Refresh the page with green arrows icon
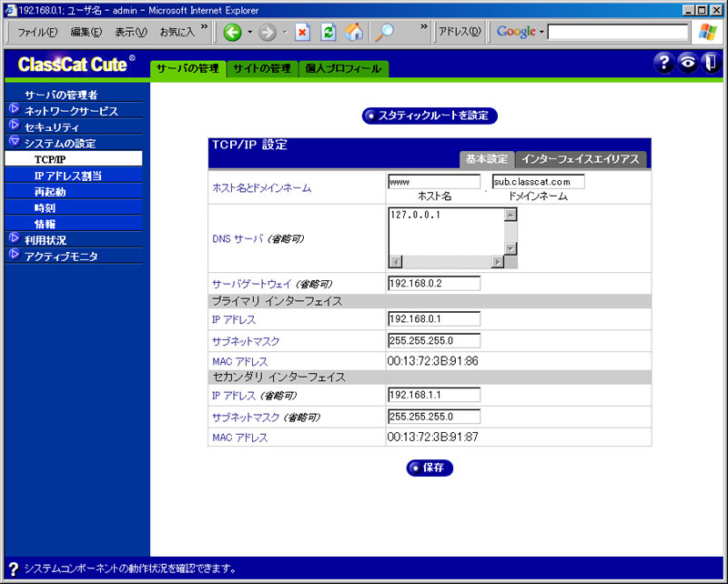This screenshot has height=584, width=728. 329,32
